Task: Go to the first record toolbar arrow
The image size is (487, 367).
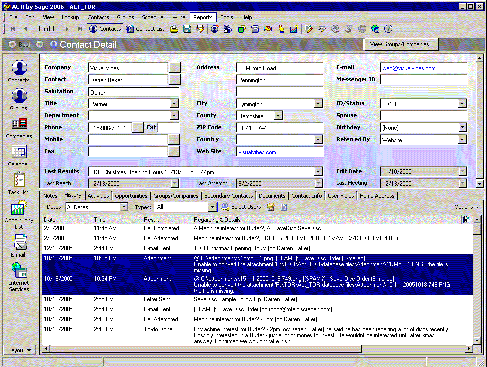Action: click(13, 29)
